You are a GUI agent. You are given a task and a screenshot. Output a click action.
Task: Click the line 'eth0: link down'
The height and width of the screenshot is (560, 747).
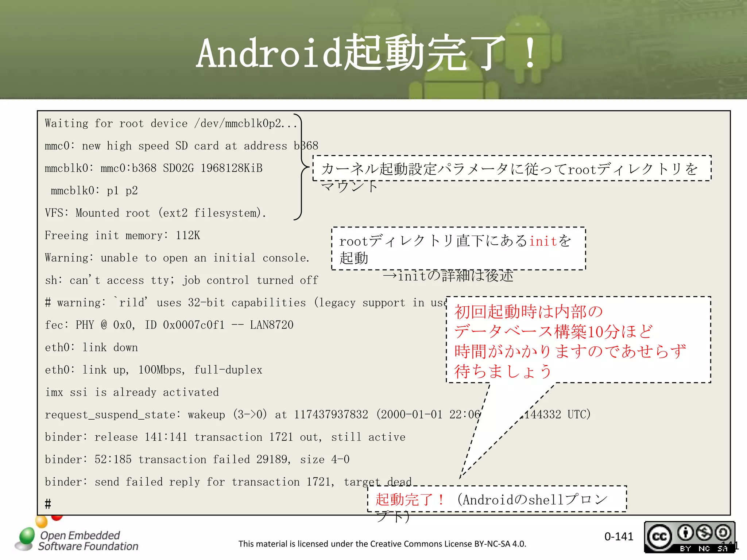(x=91, y=347)
